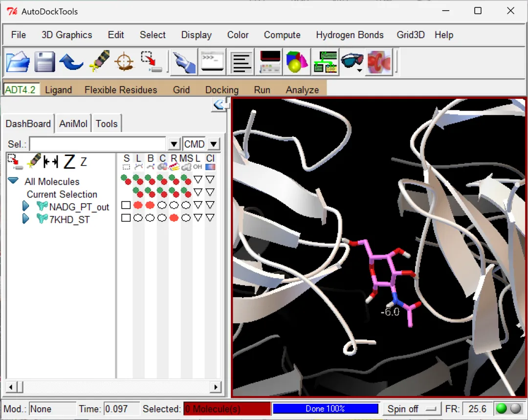The height and width of the screenshot is (420, 528).
Task: Open the Analyze menu in ADT bar
Action: [x=302, y=90]
